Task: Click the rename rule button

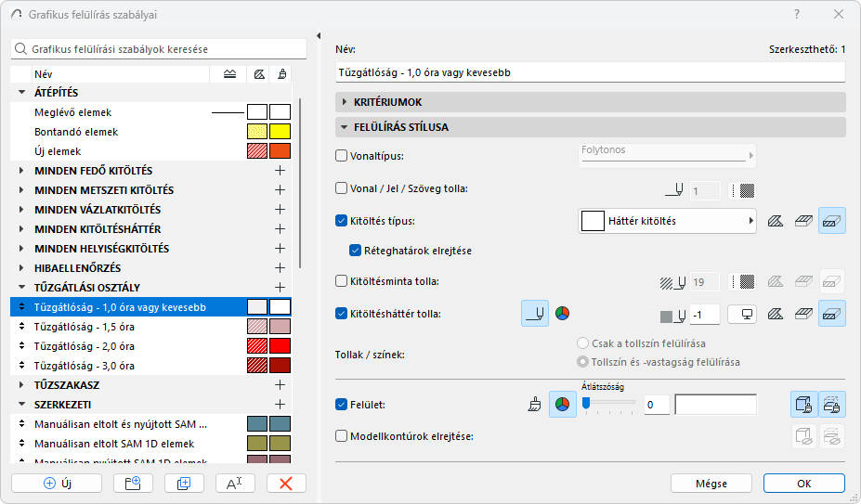Action: click(x=234, y=484)
